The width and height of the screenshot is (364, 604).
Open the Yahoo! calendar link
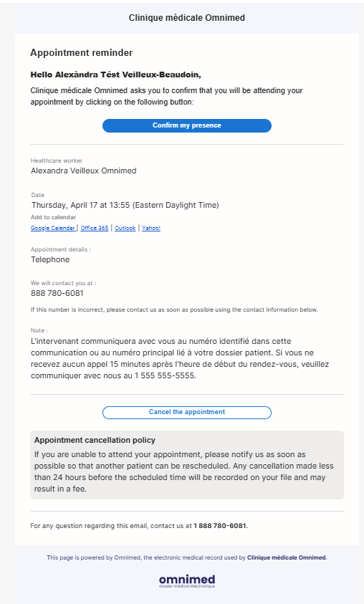click(x=151, y=228)
